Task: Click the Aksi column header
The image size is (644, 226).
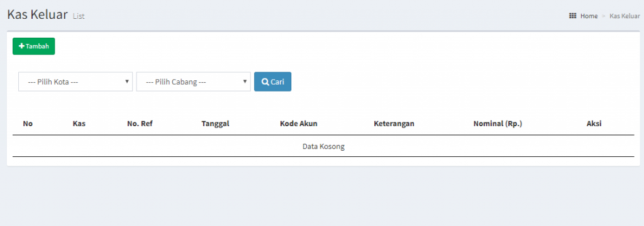Action: [594, 124]
